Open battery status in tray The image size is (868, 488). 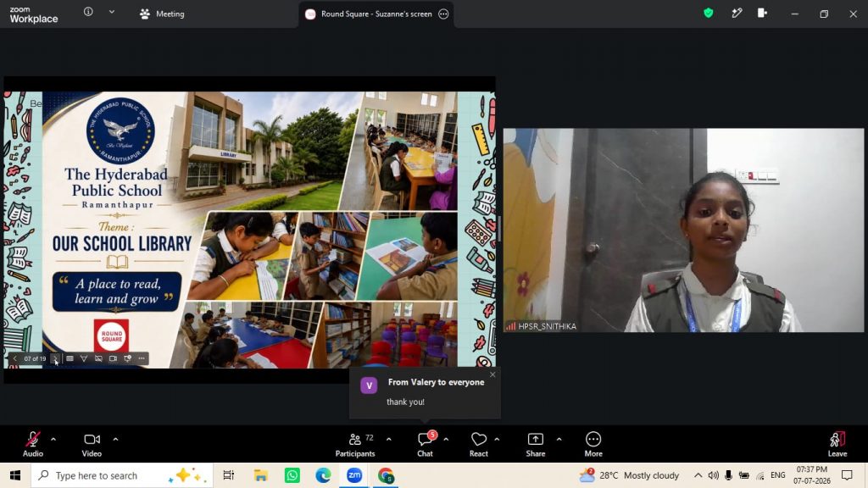click(x=744, y=475)
